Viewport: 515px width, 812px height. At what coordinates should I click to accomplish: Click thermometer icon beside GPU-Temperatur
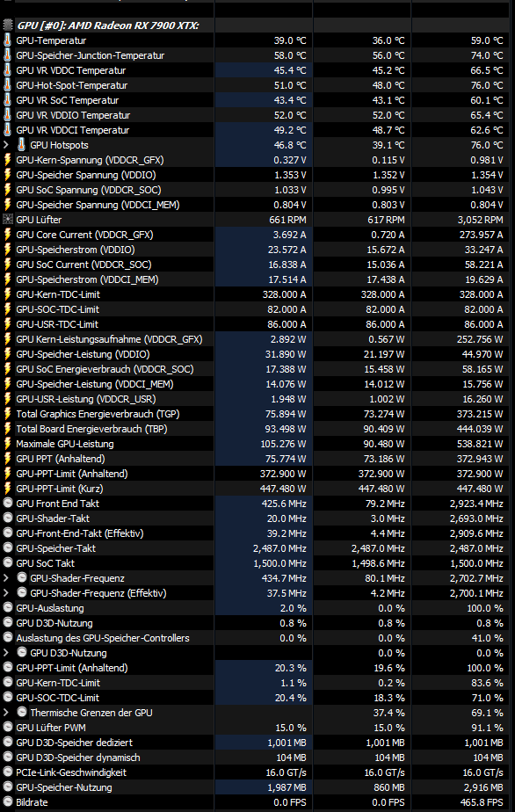[7, 40]
